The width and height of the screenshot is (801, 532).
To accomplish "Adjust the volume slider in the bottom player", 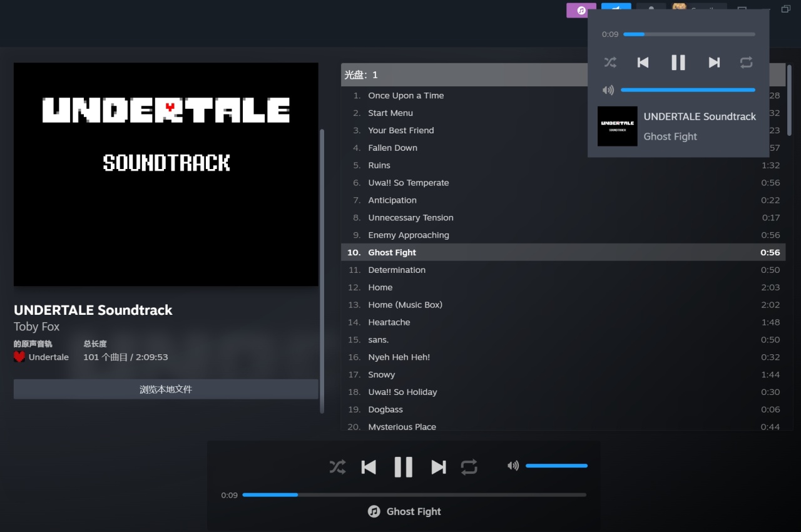I will point(556,466).
